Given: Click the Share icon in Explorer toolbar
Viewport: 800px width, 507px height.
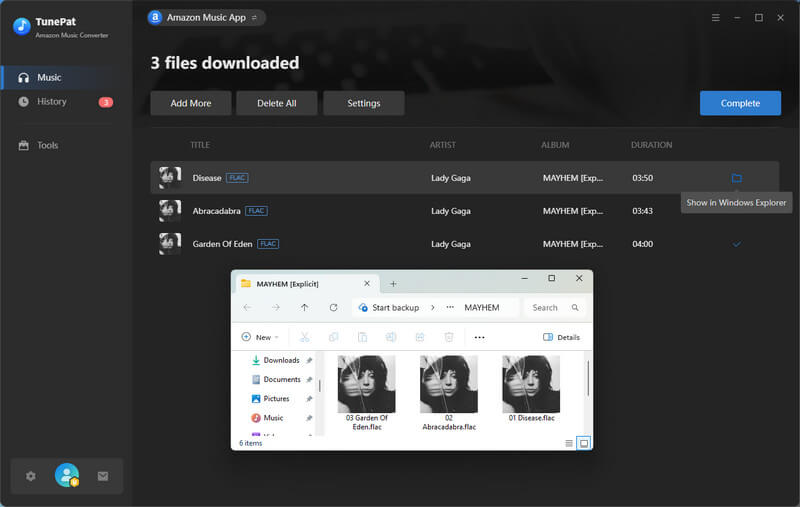Looking at the screenshot, I should pyautogui.click(x=420, y=337).
